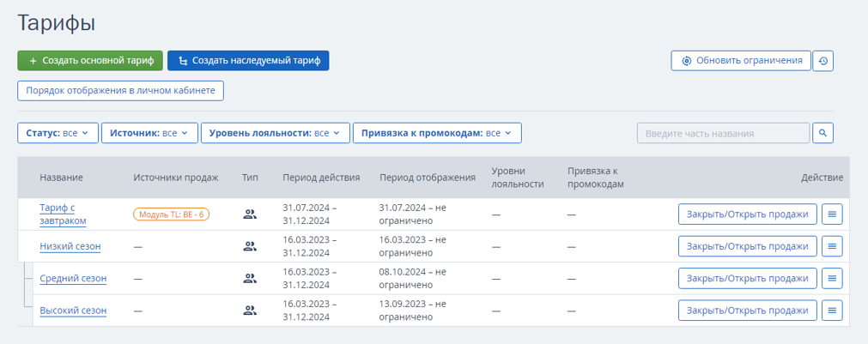This screenshot has width=868, height=344.
Task: Open hamburger menu for Средний сезон row
Action: click(x=831, y=278)
